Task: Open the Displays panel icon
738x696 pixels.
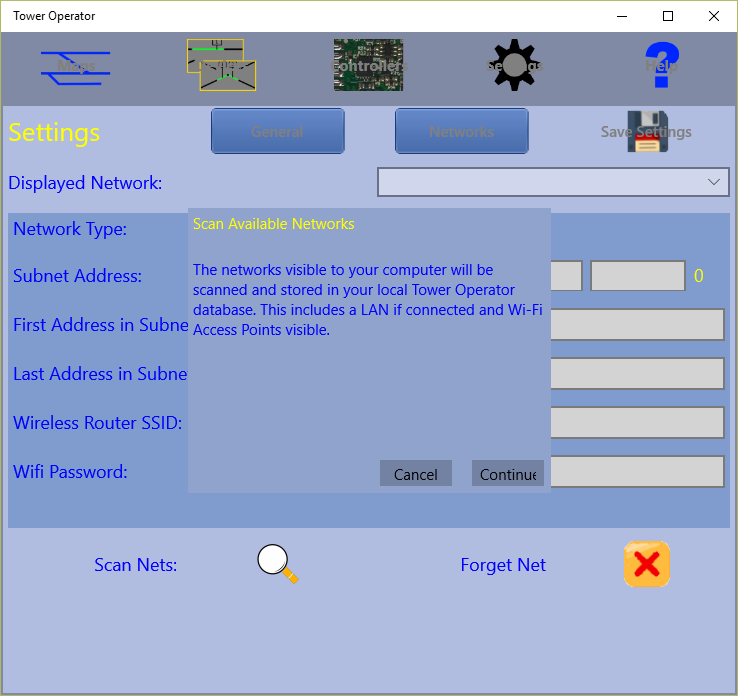Action: tap(222, 66)
